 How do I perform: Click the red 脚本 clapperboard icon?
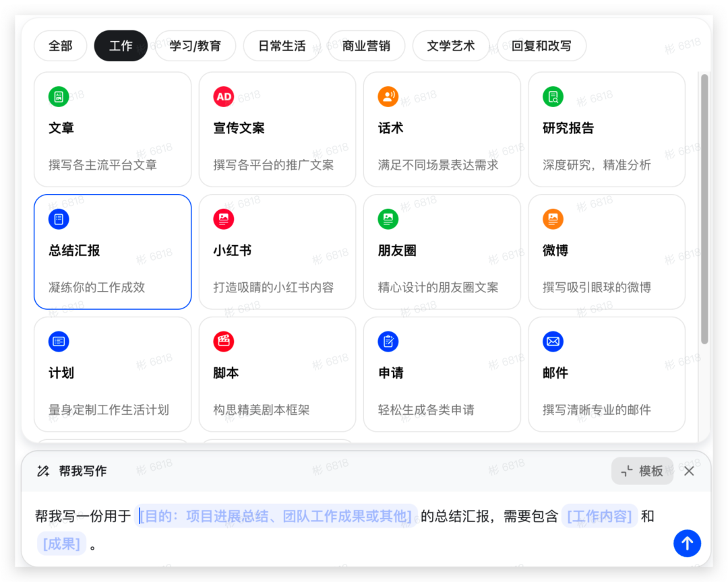pos(223,342)
